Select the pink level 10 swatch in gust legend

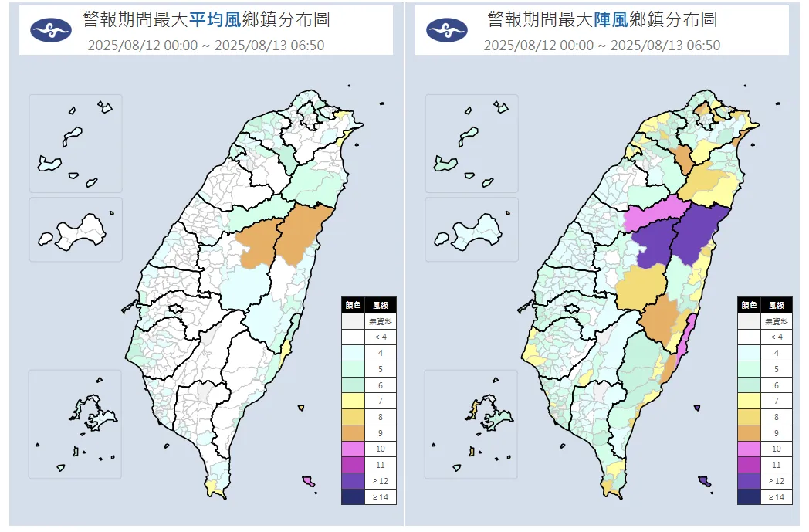pos(749,449)
